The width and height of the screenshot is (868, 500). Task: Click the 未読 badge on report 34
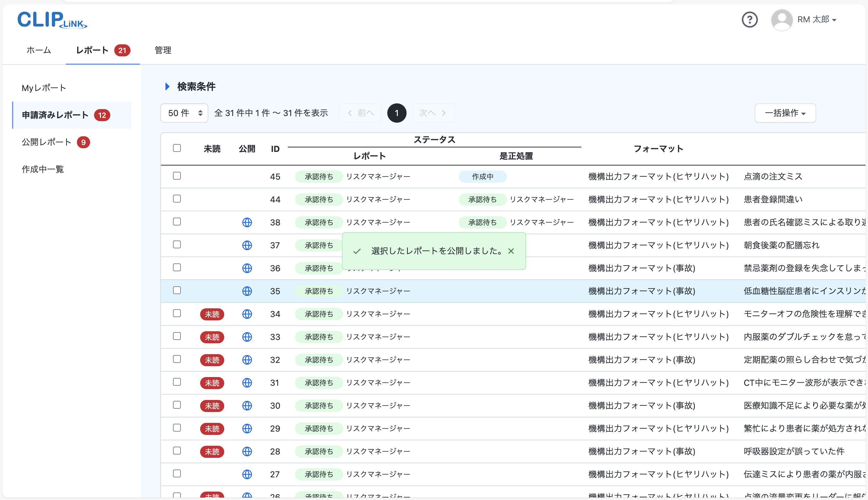[212, 314]
